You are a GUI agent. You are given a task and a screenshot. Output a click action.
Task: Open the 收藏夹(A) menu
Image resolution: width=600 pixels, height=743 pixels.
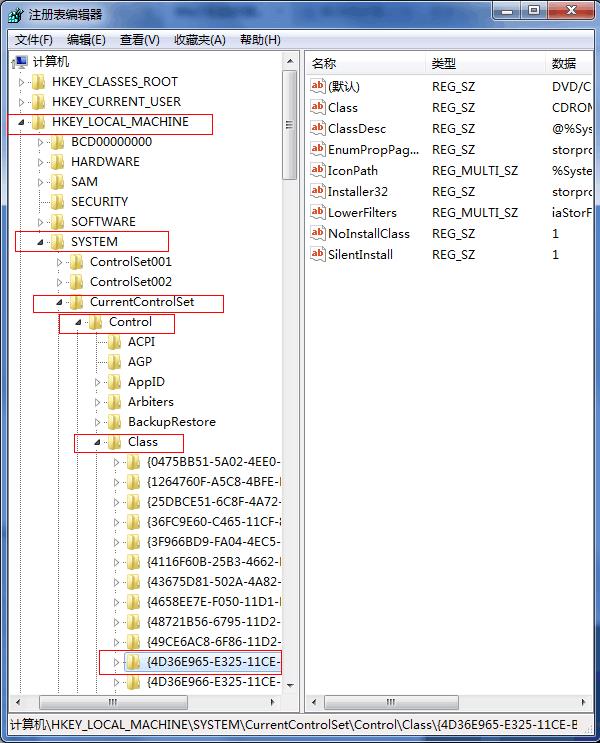point(199,39)
